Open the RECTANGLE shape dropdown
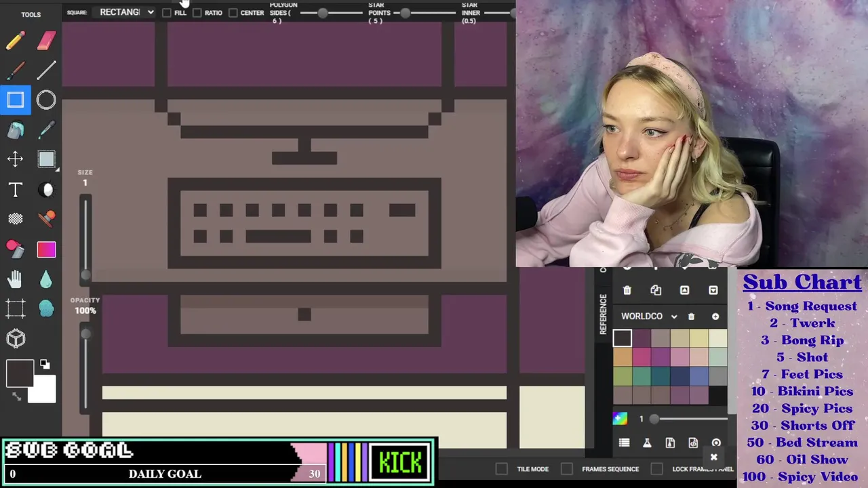This screenshot has height=488, width=868. click(127, 12)
